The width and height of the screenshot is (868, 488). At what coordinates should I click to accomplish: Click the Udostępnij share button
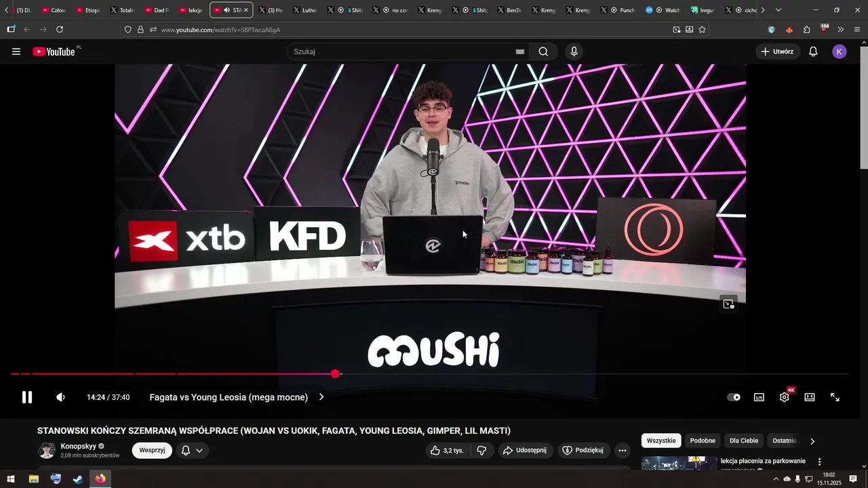[525, 450]
